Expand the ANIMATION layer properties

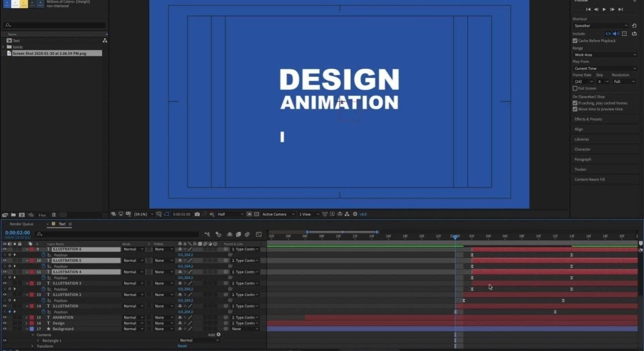(27, 318)
